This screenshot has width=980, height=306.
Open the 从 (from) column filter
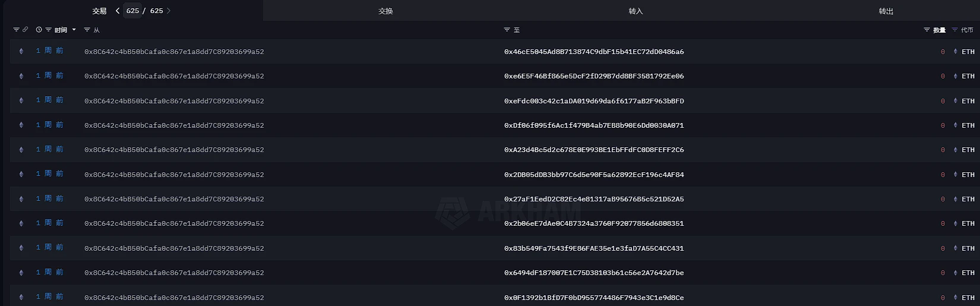pyautogui.click(x=87, y=30)
